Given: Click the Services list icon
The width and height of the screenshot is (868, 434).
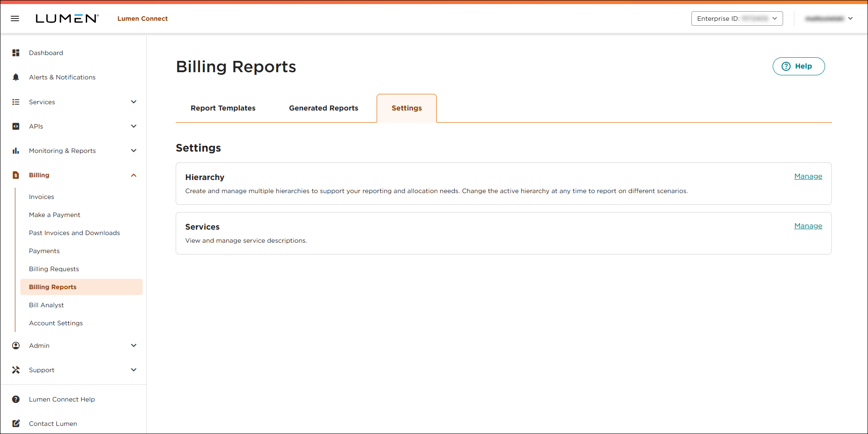Looking at the screenshot, I should 16,102.
